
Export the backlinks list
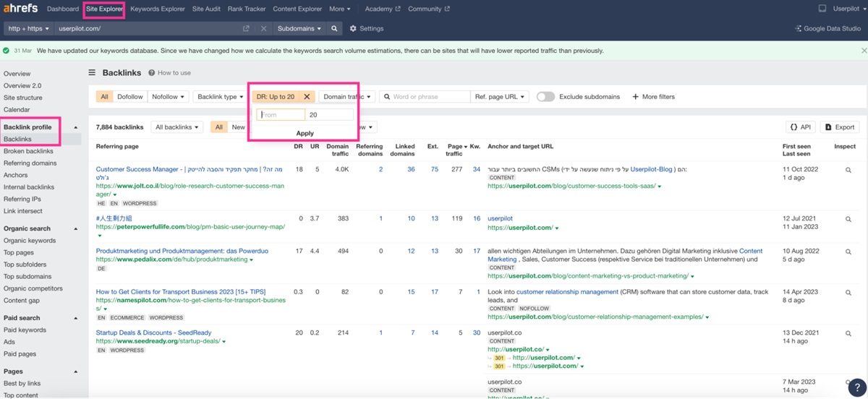click(x=840, y=126)
